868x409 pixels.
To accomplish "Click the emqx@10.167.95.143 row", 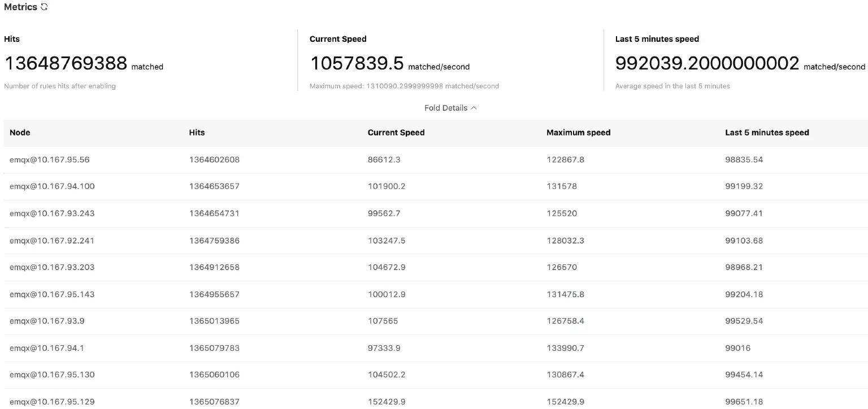I will tap(51, 294).
